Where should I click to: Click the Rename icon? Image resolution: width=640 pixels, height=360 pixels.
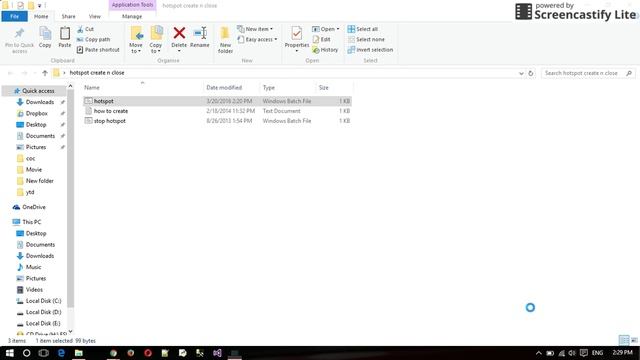pos(200,33)
